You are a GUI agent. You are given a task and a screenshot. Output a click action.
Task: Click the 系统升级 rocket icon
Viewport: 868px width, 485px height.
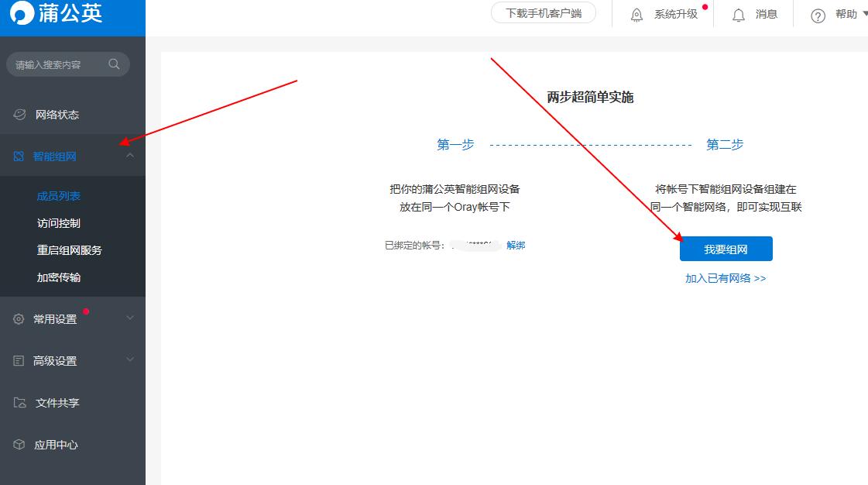coord(636,14)
